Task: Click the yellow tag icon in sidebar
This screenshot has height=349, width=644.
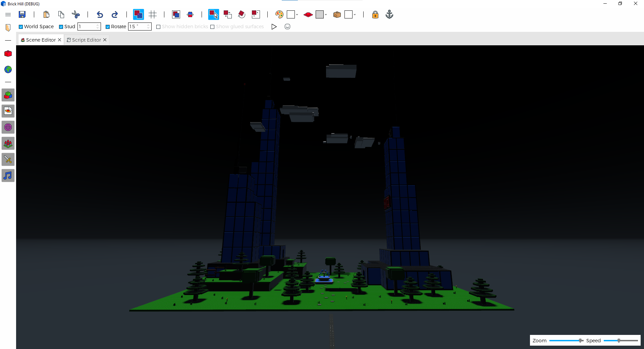Action: (x=8, y=28)
